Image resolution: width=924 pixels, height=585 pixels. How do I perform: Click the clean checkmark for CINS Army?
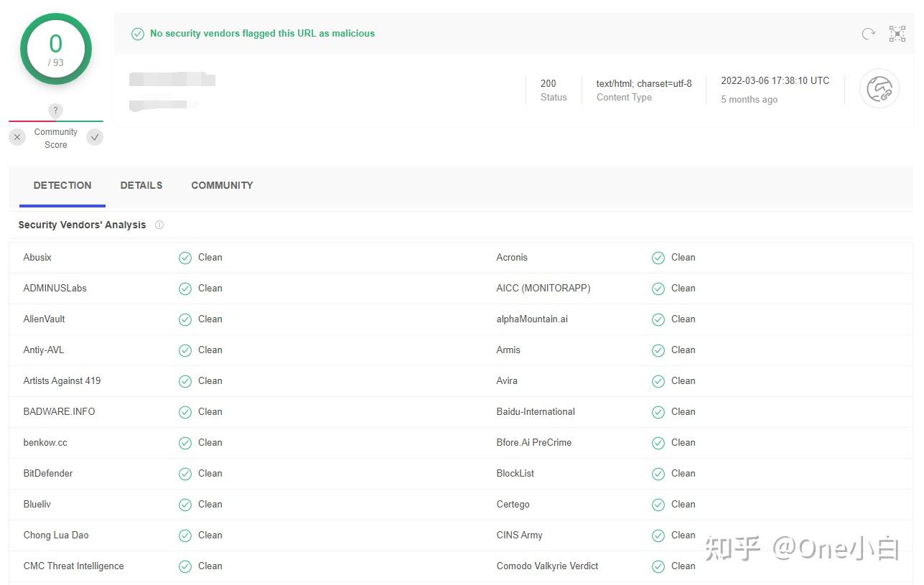coord(658,535)
